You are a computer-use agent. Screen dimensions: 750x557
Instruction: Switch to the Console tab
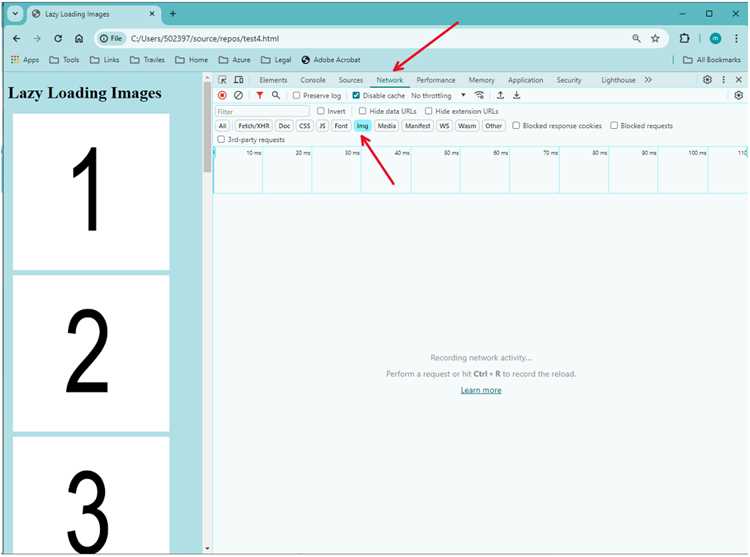coord(313,80)
